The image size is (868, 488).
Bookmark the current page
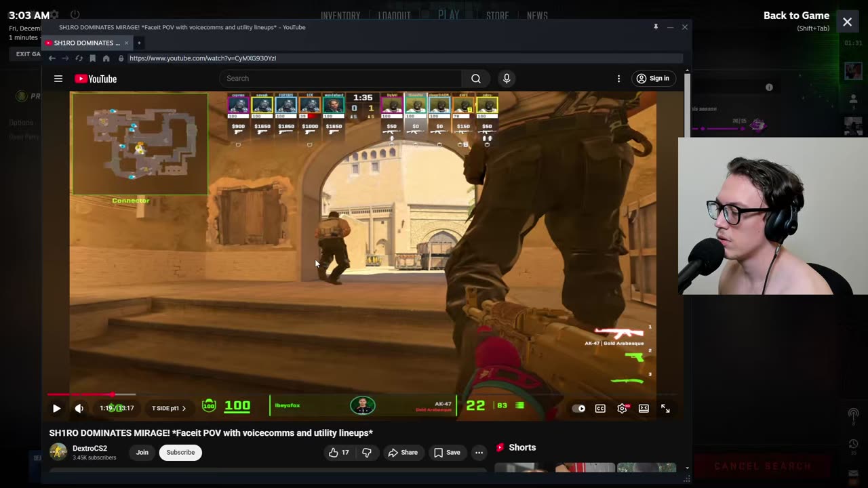[92, 58]
